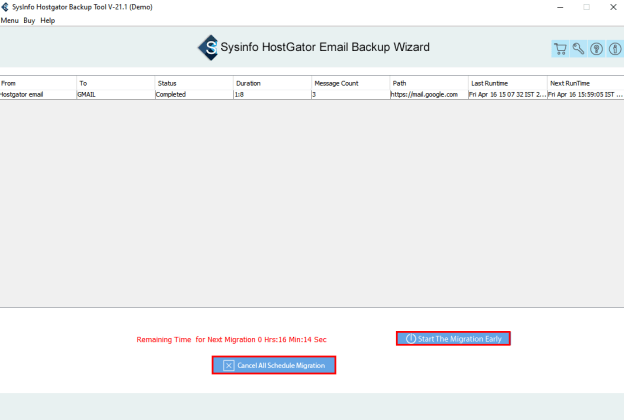Click the Path column header
Viewport: 624px width, 420px height.
tap(429, 83)
